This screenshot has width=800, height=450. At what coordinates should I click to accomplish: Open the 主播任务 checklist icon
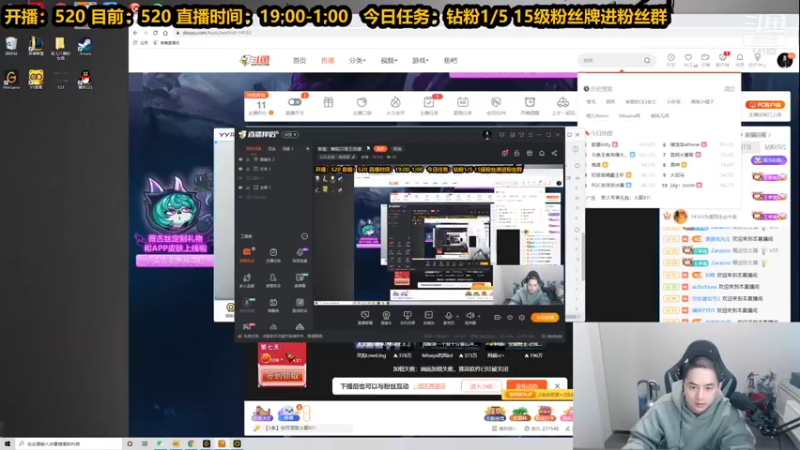pyautogui.click(x=429, y=103)
